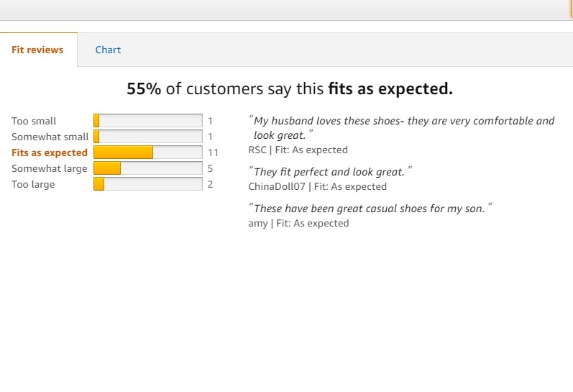
Task: Select the bold "Fits as expected" label
Action: click(50, 152)
